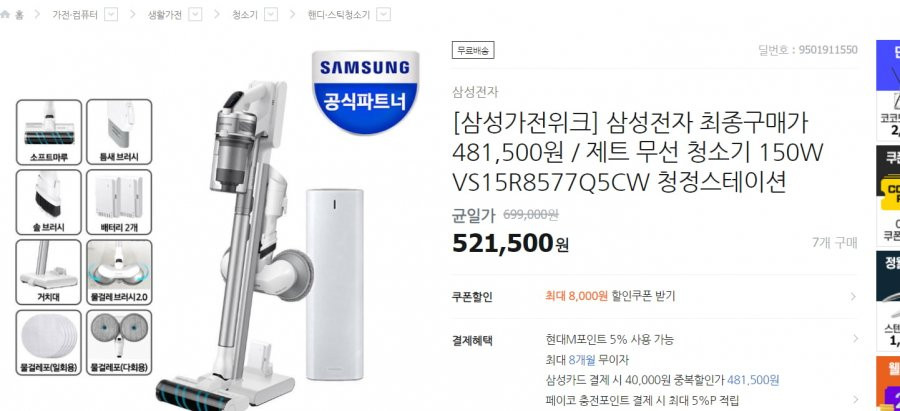Viewport: 900px width, 411px height.
Task: Click the 배터리 2개 accessory icon
Action: pyautogui.click(x=119, y=202)
